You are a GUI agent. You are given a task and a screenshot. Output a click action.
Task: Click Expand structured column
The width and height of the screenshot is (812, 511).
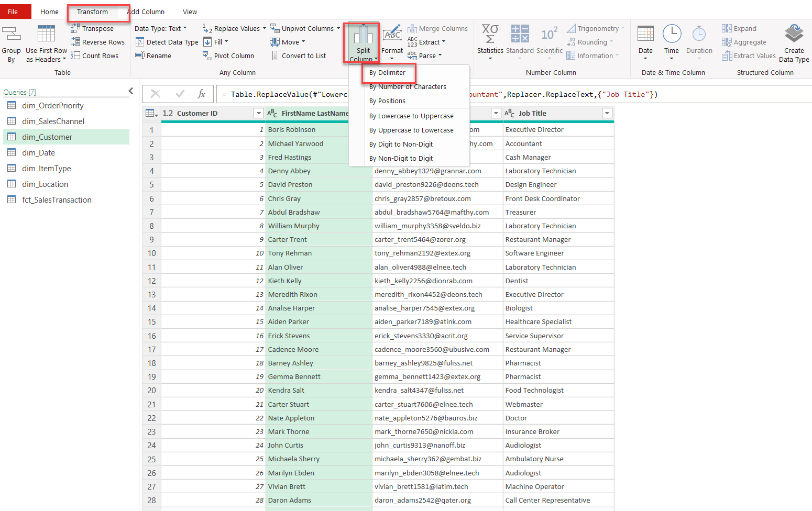pos(739,28)
